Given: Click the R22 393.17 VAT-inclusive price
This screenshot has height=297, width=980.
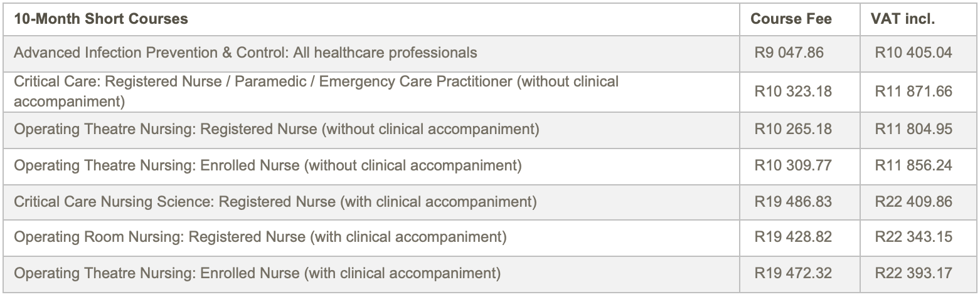Looking at the screenshot, I should (x=913, y=274).
